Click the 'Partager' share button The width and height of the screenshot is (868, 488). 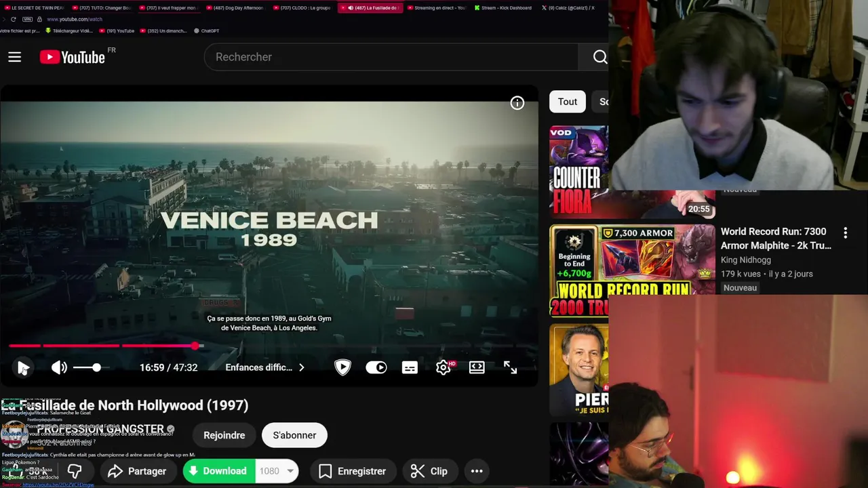tap(137, 471)
